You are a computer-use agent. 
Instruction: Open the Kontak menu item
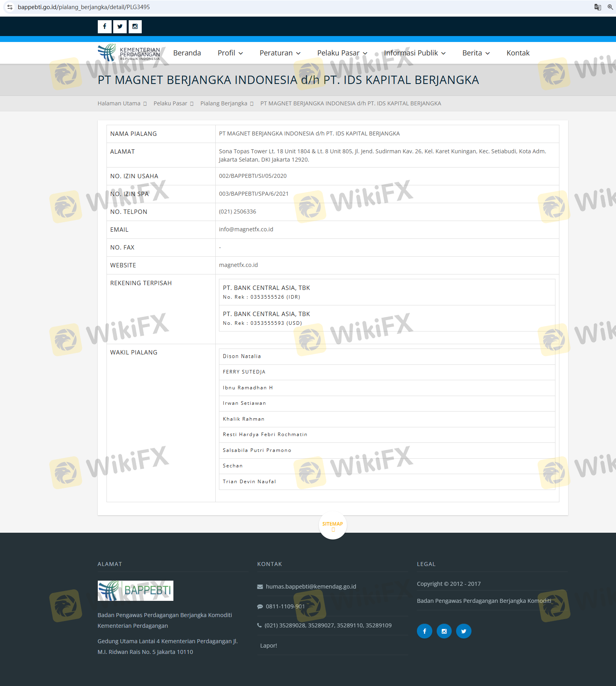click(x=518, y=53)
